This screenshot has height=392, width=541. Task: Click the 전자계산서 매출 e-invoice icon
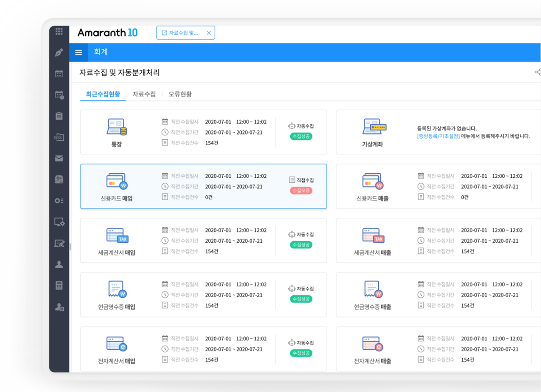click(373, 344)
